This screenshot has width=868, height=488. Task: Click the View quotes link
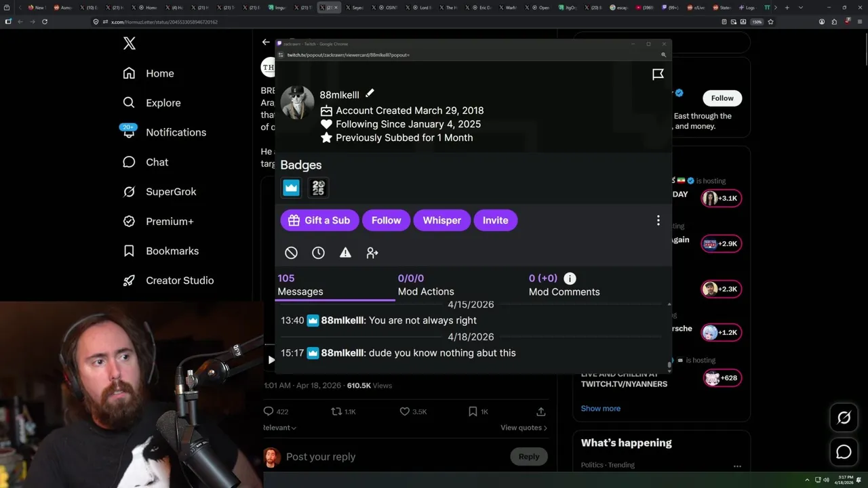524,428
